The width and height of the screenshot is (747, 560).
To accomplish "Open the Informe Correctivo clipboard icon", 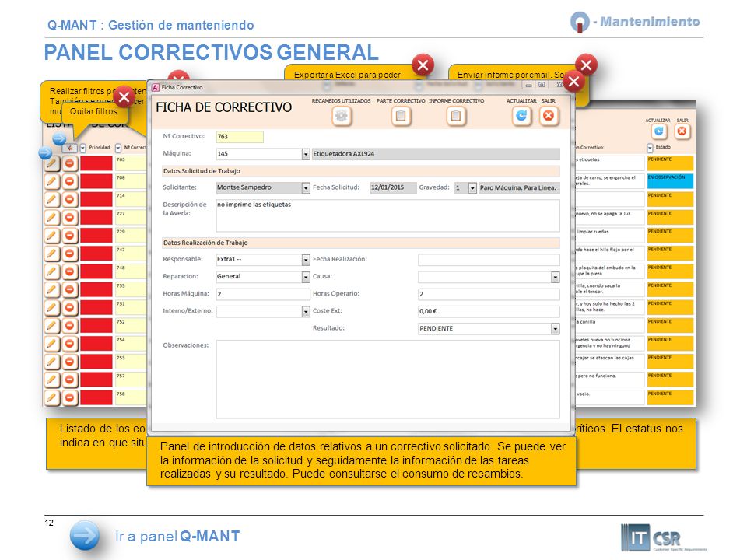I will pyautogui.click(x=456, y=116).
